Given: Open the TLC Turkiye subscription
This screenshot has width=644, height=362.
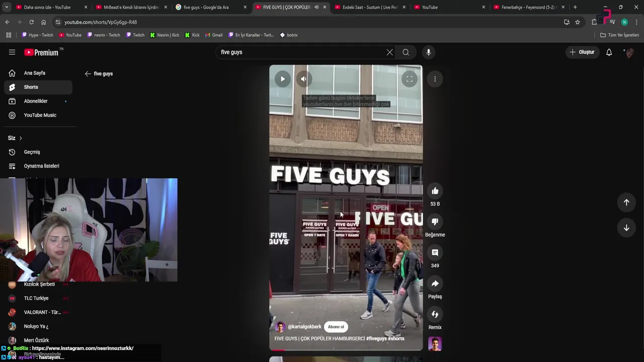Looking at the screenshot, I should pos(38,298).
